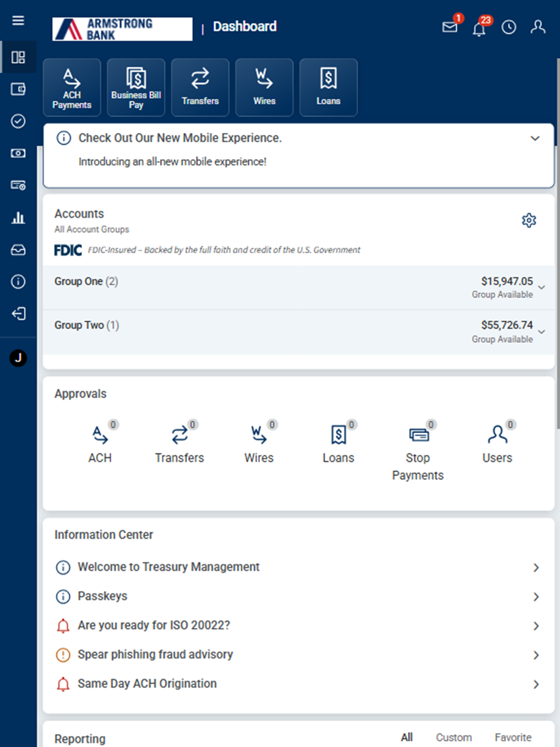Viewport: 560px width, 747px height.
Task: Click the FDIC-Insured notice text
Action: (x=224, y=250)
